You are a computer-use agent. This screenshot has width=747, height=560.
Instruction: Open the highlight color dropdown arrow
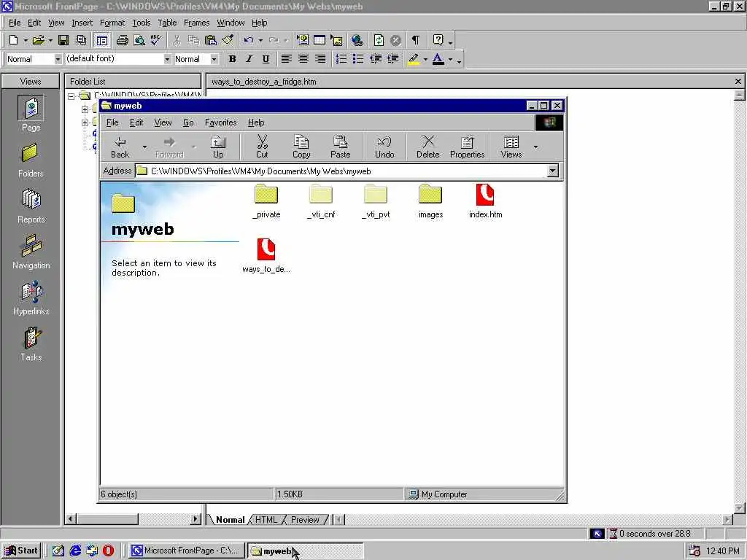click(425, 60)
